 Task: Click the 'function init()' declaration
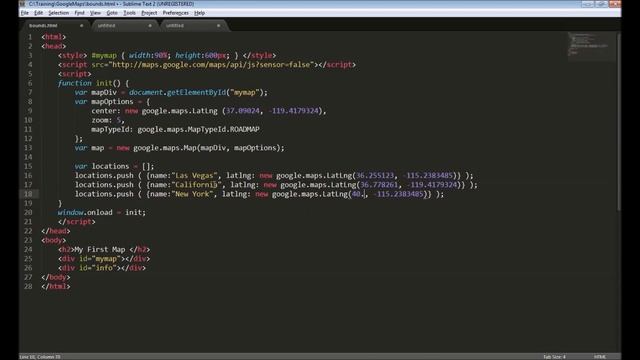89,83
